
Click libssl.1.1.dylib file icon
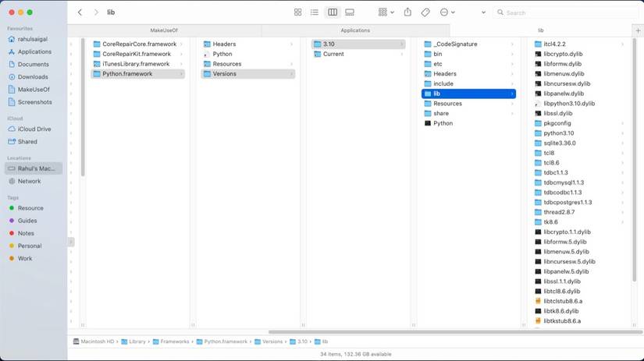pos(538,281)
